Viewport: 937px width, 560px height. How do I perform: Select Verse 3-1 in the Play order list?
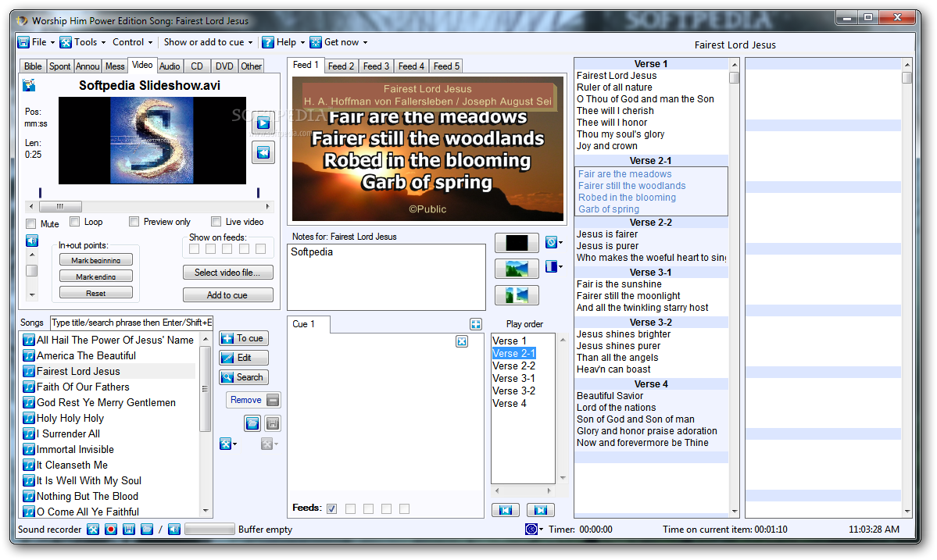514,379
